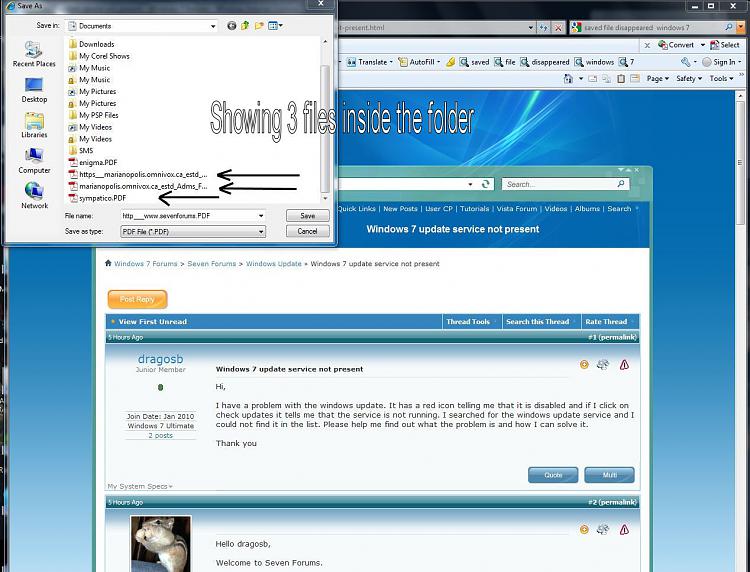This screenshot has width=750, height=572.
Task: Click the forum home icon in breadcrumb
Action: 108,263
